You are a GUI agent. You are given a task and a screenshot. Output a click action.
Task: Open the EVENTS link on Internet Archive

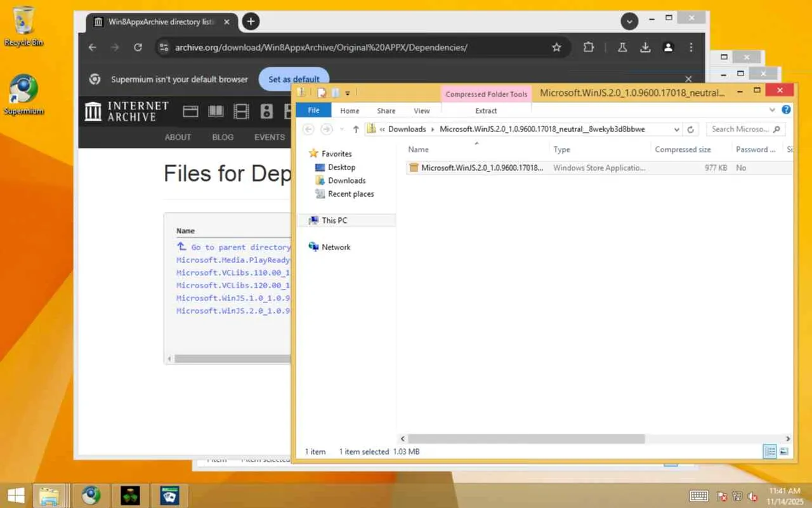coord(270,137)
